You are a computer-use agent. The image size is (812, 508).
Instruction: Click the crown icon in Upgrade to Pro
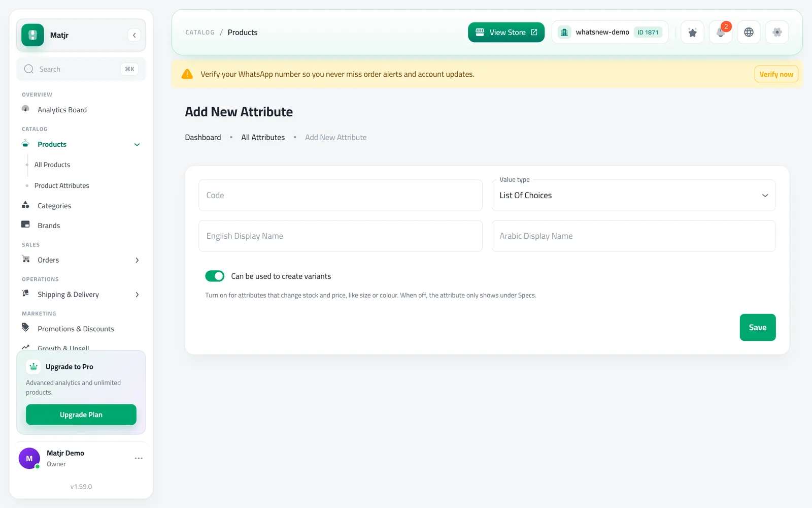pos(33,366)
